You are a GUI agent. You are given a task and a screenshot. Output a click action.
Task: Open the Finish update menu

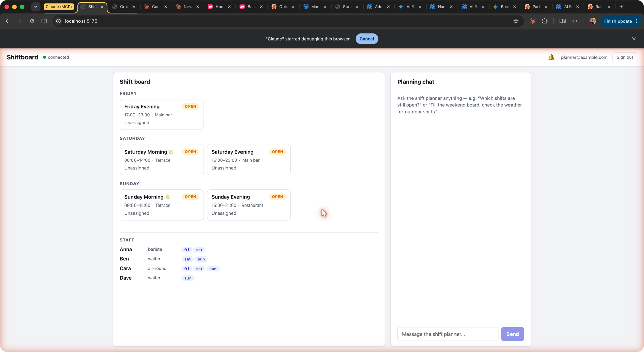point(621,21)
